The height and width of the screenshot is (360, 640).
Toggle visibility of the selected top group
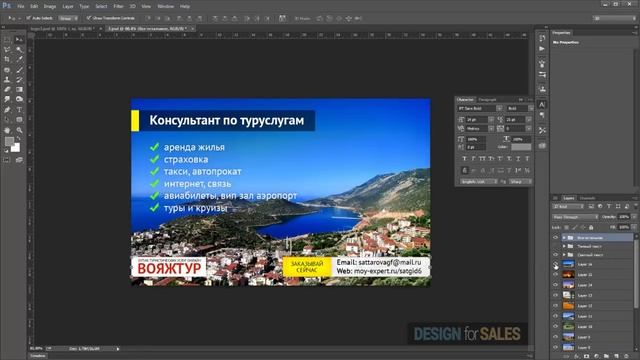556,238
